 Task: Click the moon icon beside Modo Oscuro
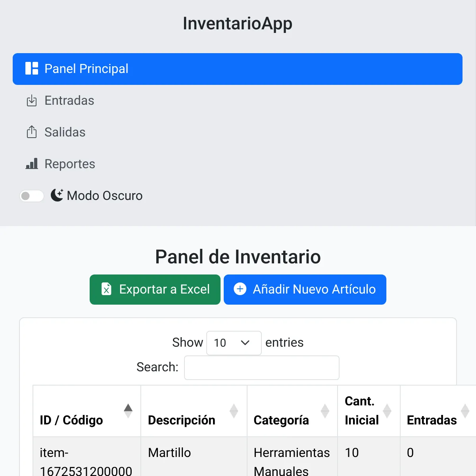point(57,195)
